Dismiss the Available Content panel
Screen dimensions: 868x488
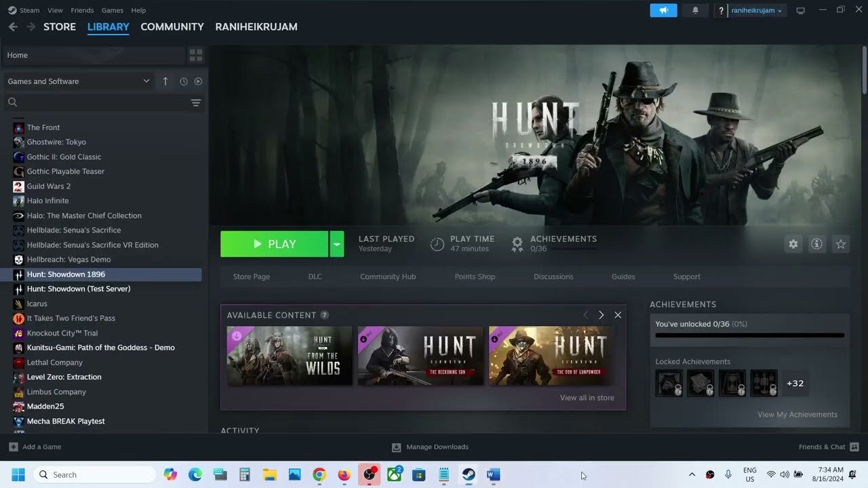(618, 315)
